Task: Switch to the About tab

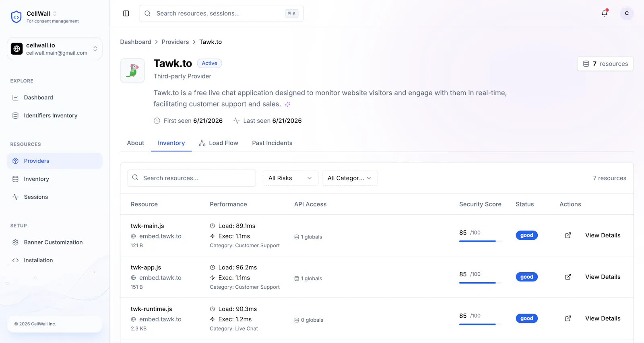Action: click(x=135, y=143)
